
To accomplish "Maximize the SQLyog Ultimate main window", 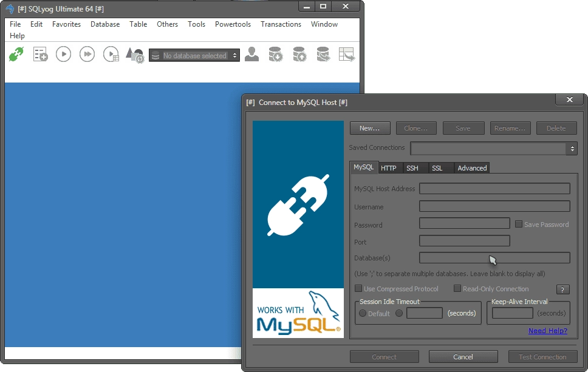I will tap(323, 6).
